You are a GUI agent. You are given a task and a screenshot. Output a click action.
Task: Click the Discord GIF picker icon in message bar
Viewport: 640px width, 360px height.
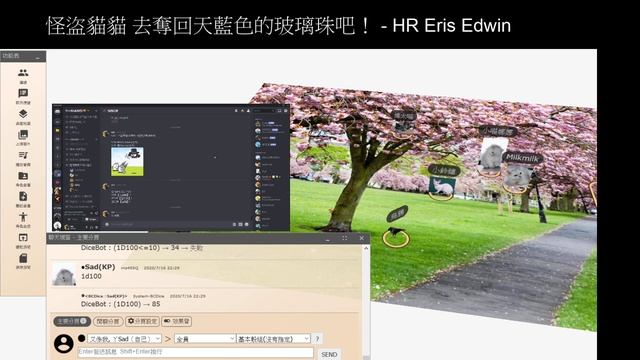click(x=240, y=224)
